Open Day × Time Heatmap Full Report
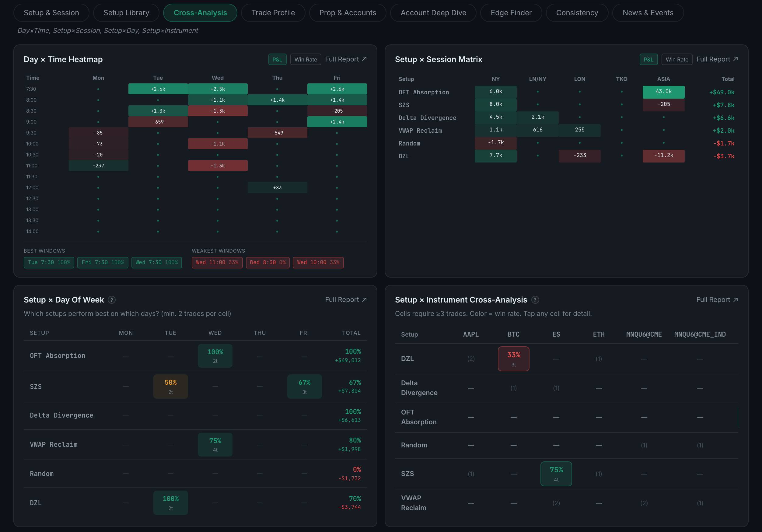Image resolution: width=762 pixels, height=532 pixels. (346, 59)
